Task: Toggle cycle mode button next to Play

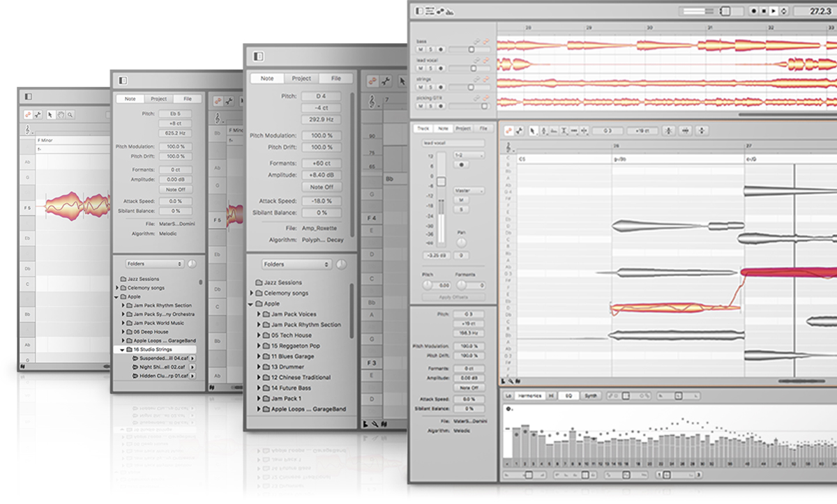Action: pyautogui.click(x=784, y=11)
